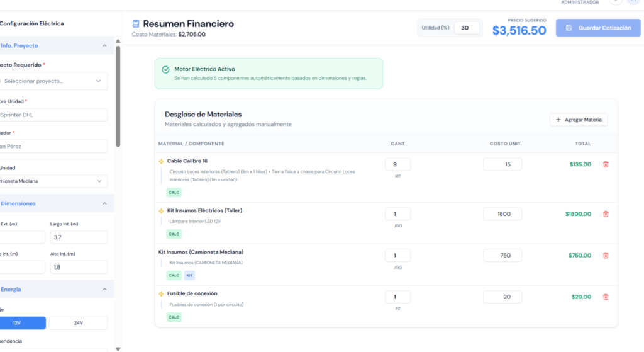644x352 pixels.
Task: Click lightning icon beside Cable Calibre 16
Action: [161, 161]
